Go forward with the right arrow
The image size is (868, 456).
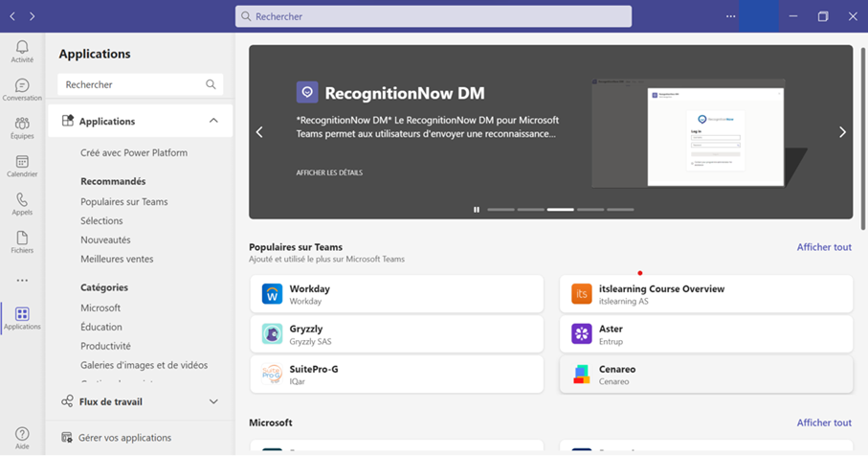tap(33, 16)
